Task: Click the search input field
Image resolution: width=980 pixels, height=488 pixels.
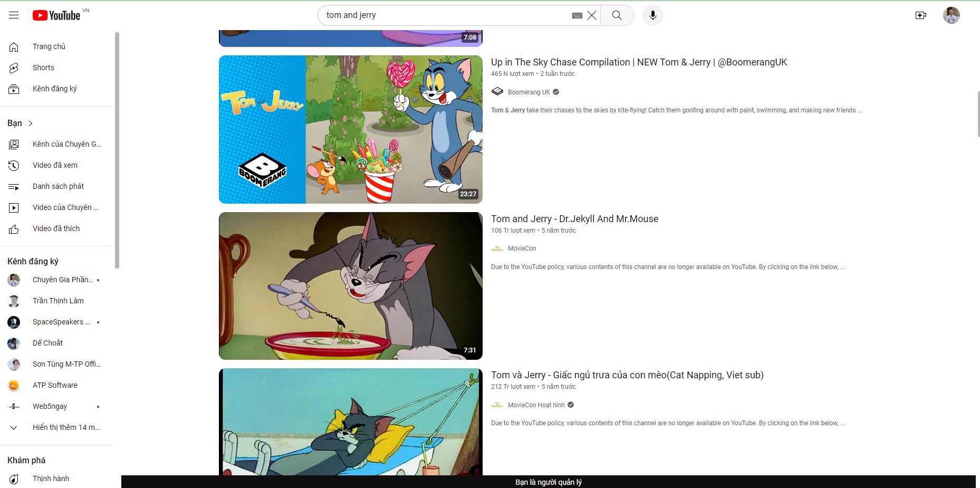Action: click(x=446, y=15)
